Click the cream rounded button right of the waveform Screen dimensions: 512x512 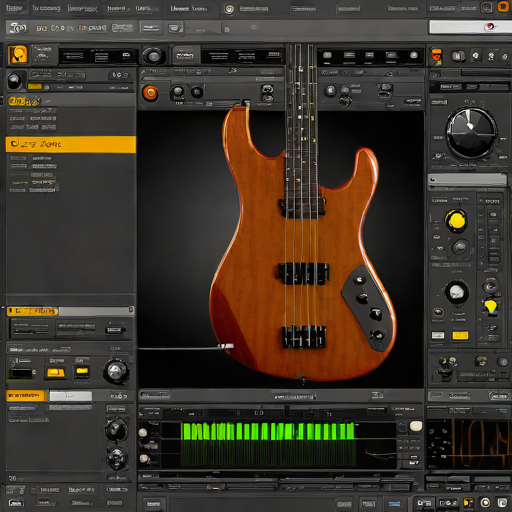[416, 426]
